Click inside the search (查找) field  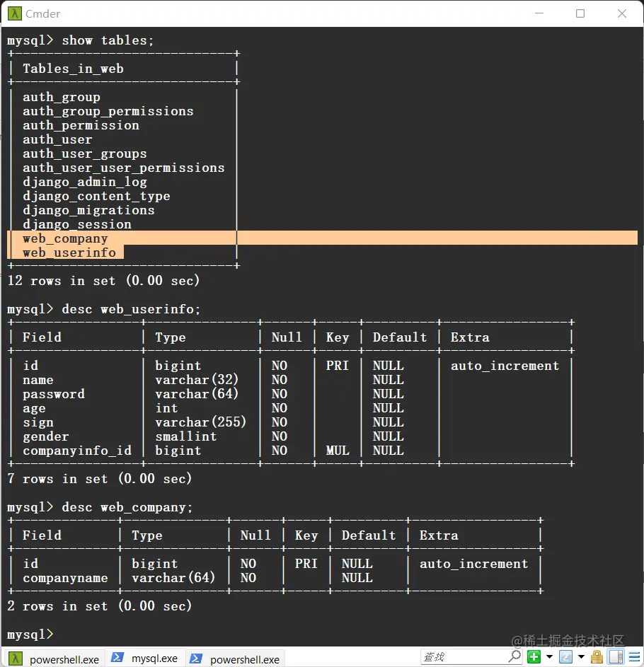464,657
